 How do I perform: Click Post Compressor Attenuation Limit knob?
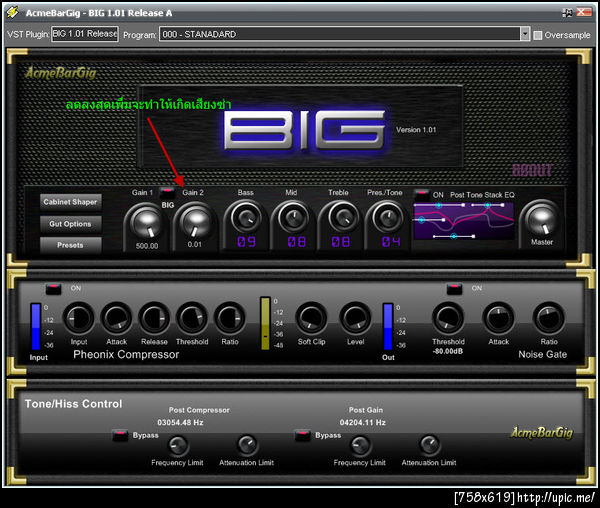(x=247, y=445)
